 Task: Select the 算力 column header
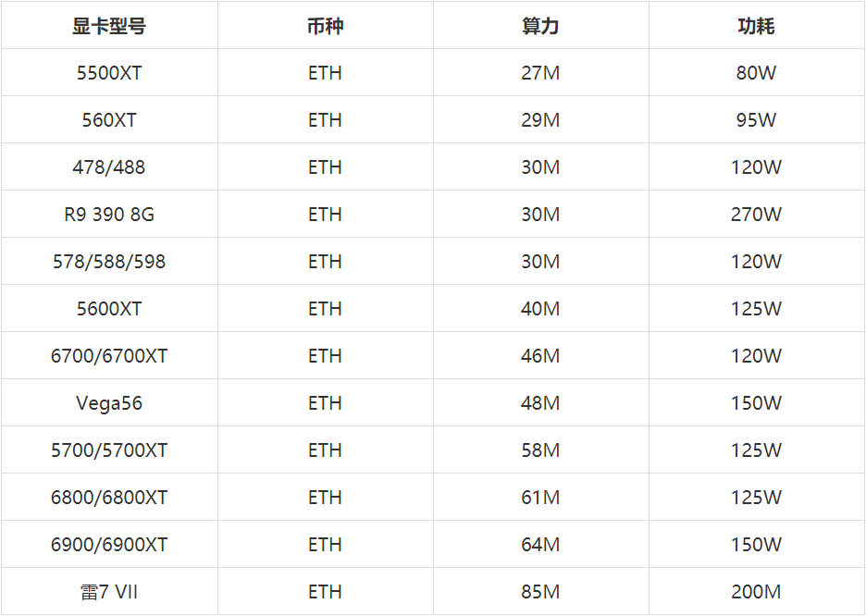click(x=540, y=26)
